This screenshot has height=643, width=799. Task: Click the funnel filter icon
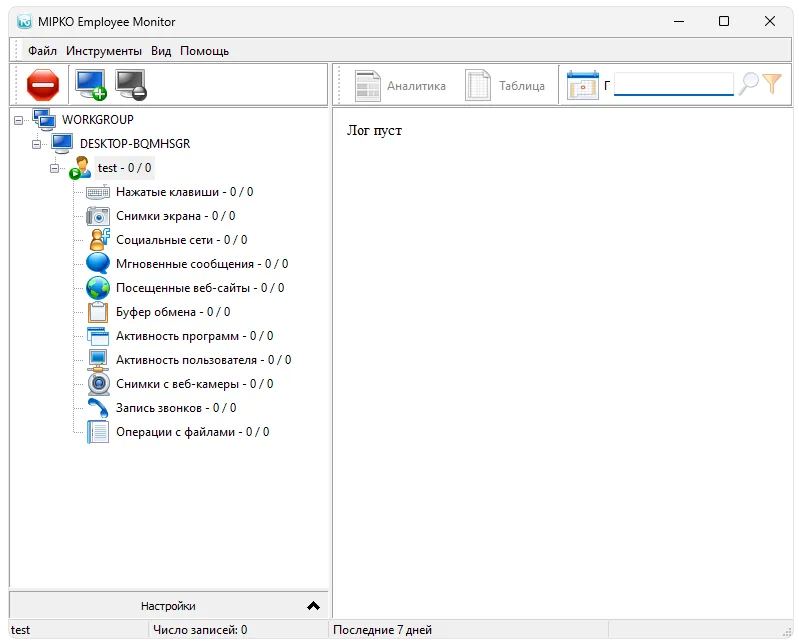point(772,84)
